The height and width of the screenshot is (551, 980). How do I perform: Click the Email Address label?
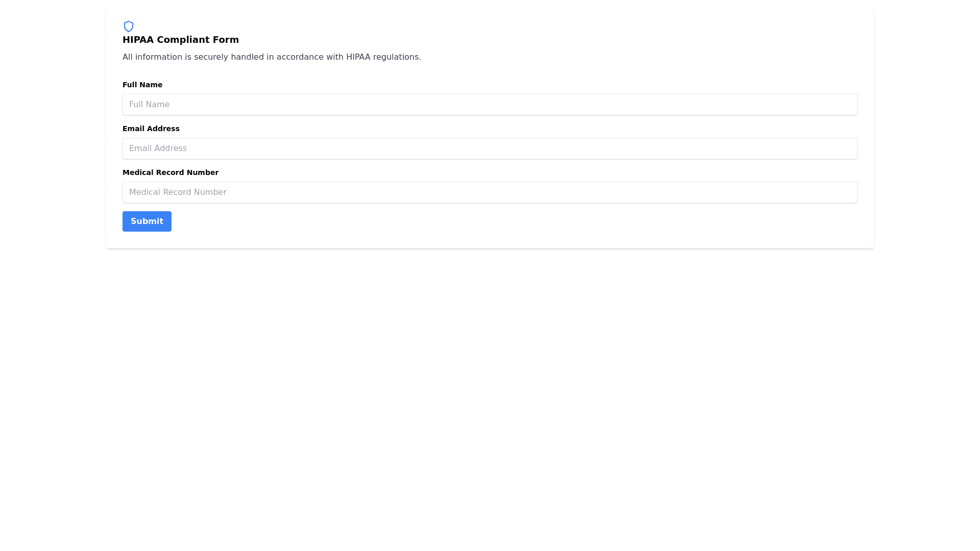point(151,129)
